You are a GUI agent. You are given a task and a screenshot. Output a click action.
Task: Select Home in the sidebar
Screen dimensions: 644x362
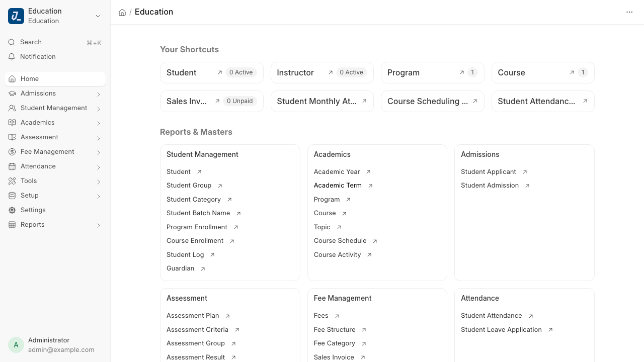point(55,79)
